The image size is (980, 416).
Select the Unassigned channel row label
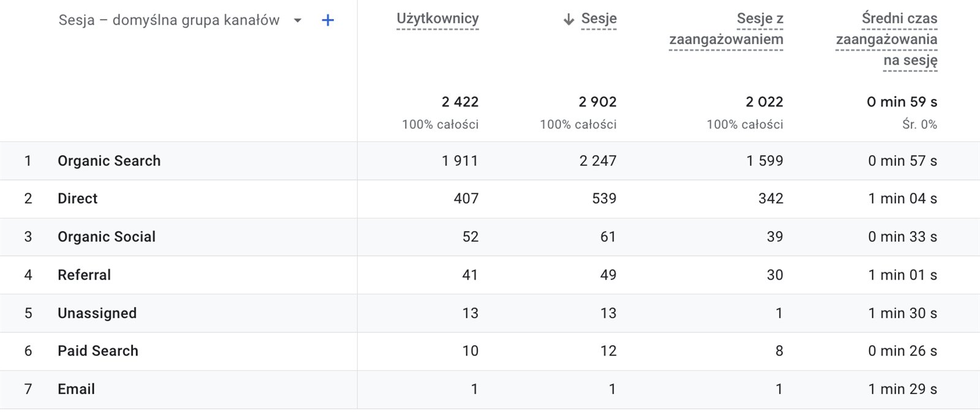[97, 313]
